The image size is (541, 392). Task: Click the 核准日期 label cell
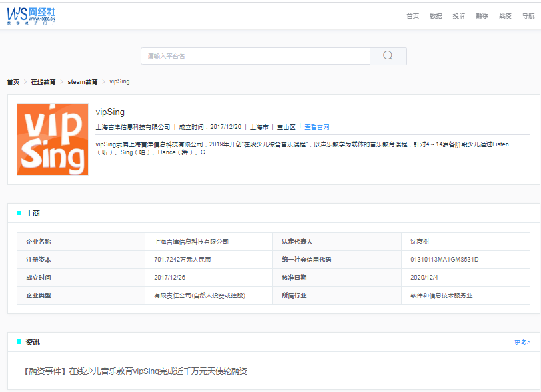[x=337, y=278]
